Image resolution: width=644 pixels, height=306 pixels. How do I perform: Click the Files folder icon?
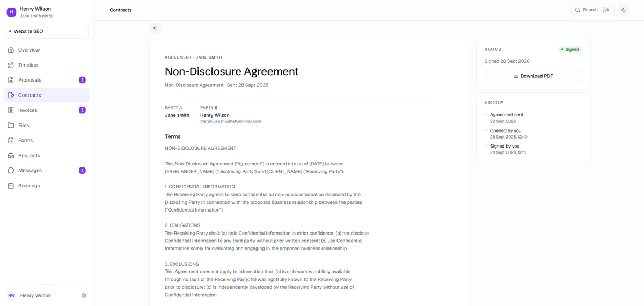[11, 125]
